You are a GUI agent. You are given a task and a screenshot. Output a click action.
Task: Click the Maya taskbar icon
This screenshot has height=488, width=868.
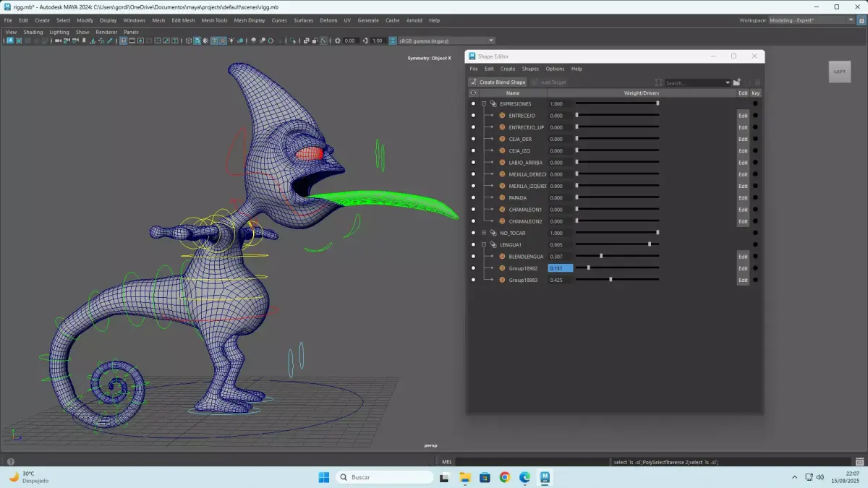pyautogui.click(x=545, y=477)
